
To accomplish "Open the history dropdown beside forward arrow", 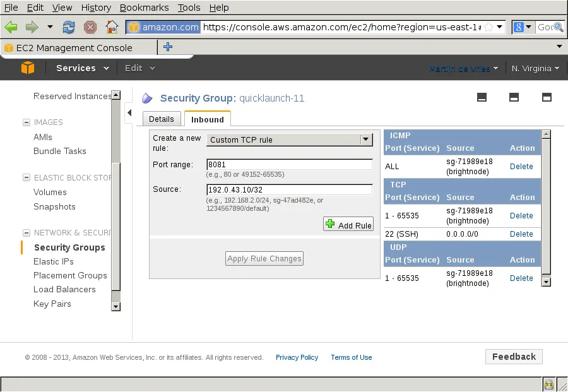I will tap(50, 27).
